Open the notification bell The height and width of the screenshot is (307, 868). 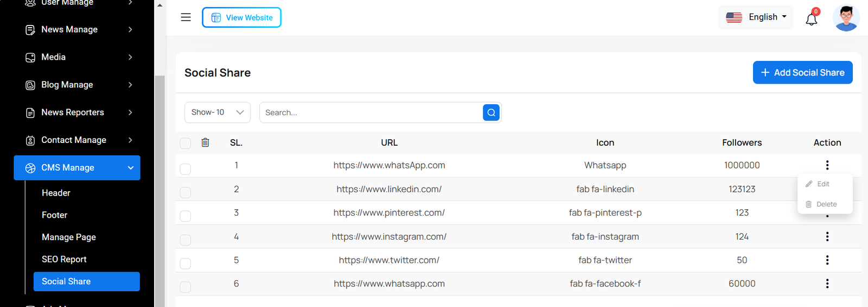pyautogui.click(x=811, y=19)
